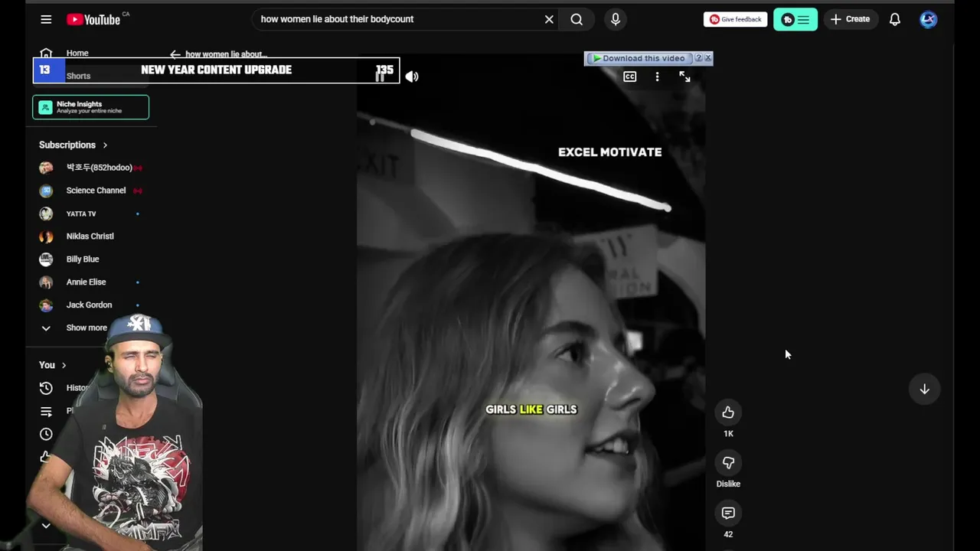Pause the playing Short video
This screenshot has height=551, width=980.
tap(380, 77)
